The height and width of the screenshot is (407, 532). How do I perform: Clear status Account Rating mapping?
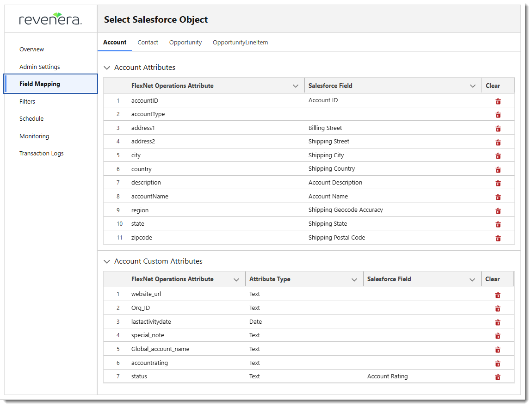[x=498, y=377]
